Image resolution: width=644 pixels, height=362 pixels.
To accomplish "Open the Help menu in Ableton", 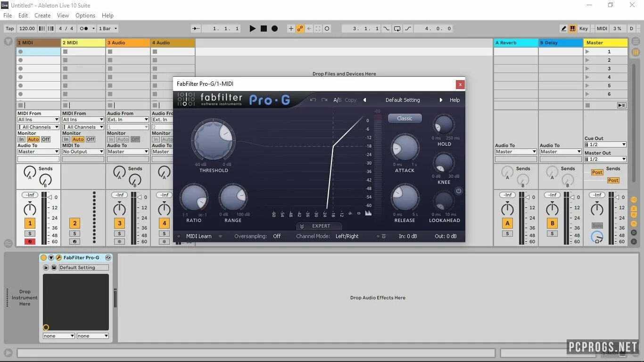I will tap(107, 16).
